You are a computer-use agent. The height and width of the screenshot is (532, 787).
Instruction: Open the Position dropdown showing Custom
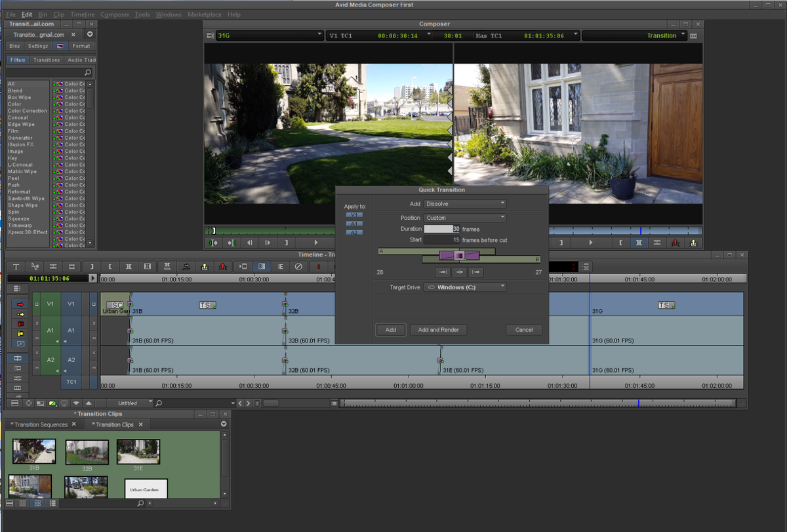tap(465, 217)
